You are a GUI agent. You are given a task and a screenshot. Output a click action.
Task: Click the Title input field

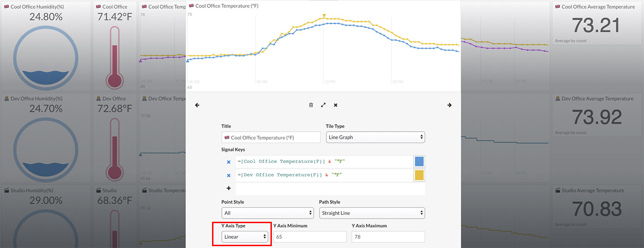[271, 138]
